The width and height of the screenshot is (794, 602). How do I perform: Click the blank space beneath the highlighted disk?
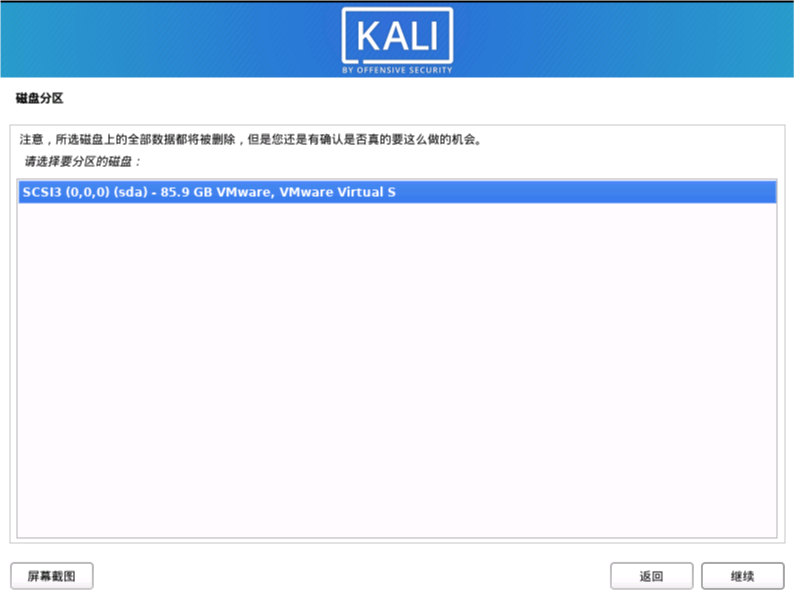pyautogui.click(x=397, y=370)
